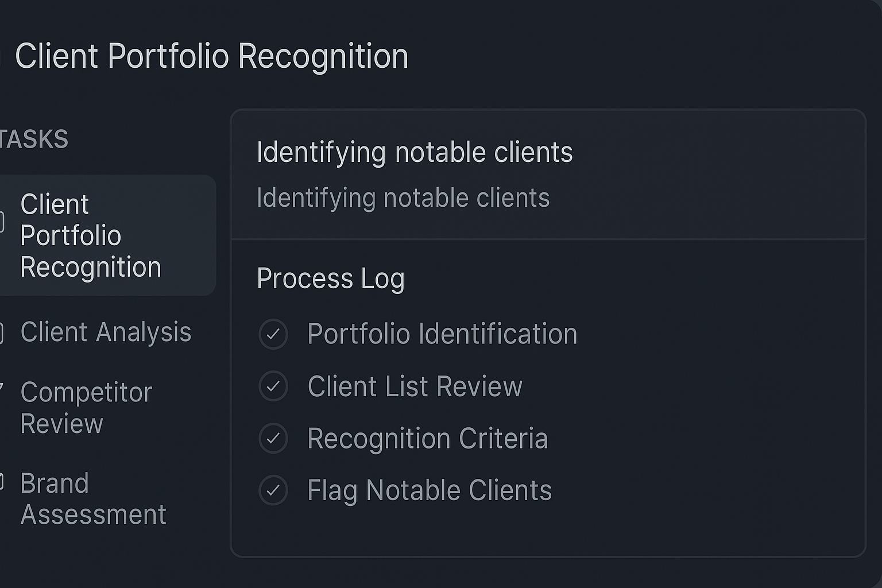Screen dimensions: 882x588
Task: Click the icon beside Brand Assessment task
Action: click(x=2, y=483)
